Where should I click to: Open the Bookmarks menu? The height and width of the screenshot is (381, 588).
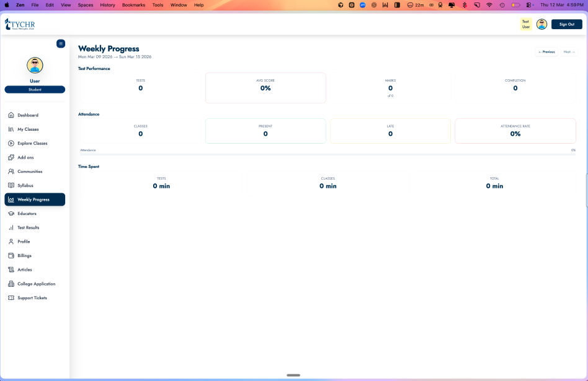pyautogui.click(x=133, y=5)
